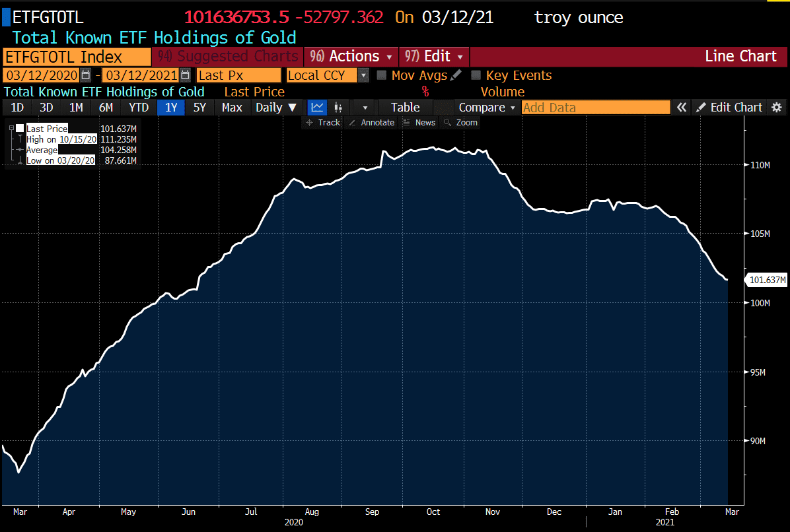Select the YTD time range
The image size is (790, 532).
tap(139, 107)
